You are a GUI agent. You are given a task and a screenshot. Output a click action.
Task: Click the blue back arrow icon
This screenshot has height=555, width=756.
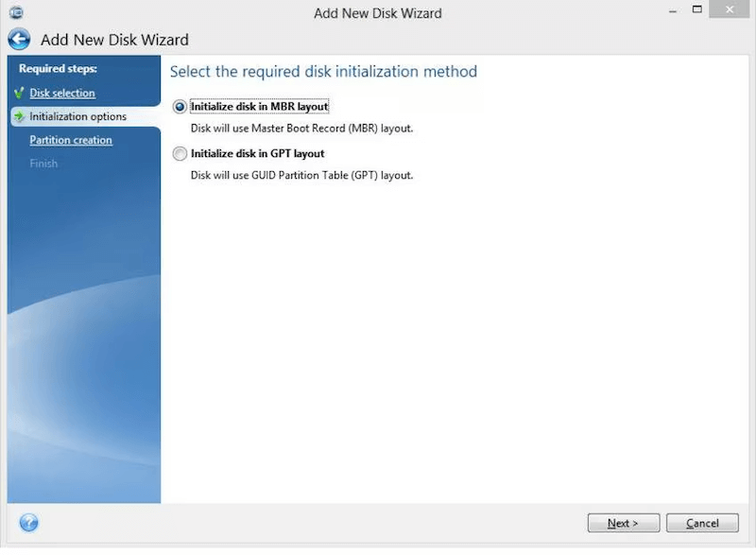(x=18, y=39)
